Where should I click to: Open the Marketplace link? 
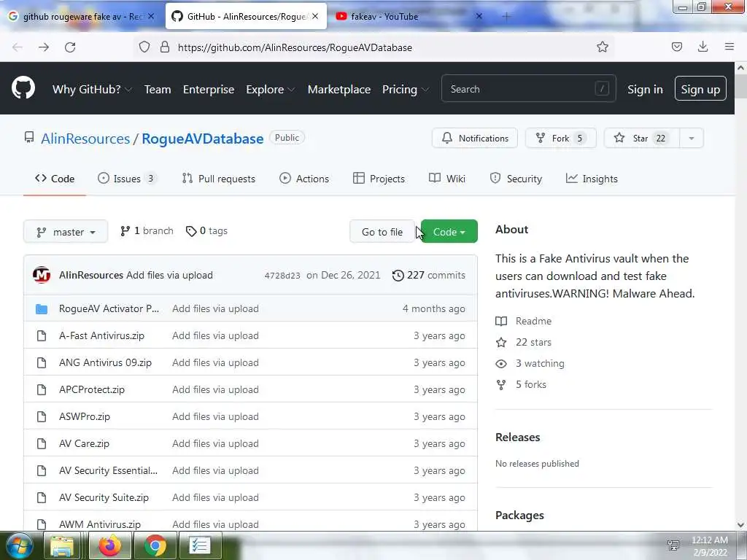339,89
